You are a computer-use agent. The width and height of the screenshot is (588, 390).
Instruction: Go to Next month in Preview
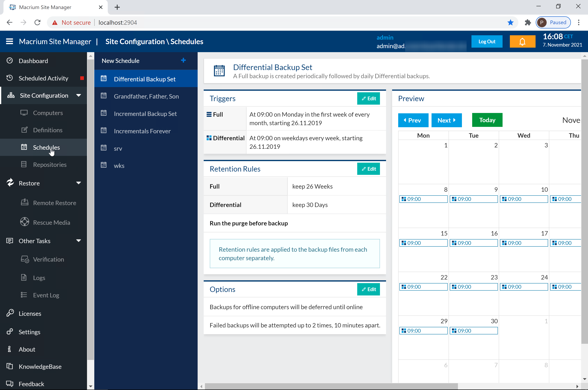(x=446, y=120)
